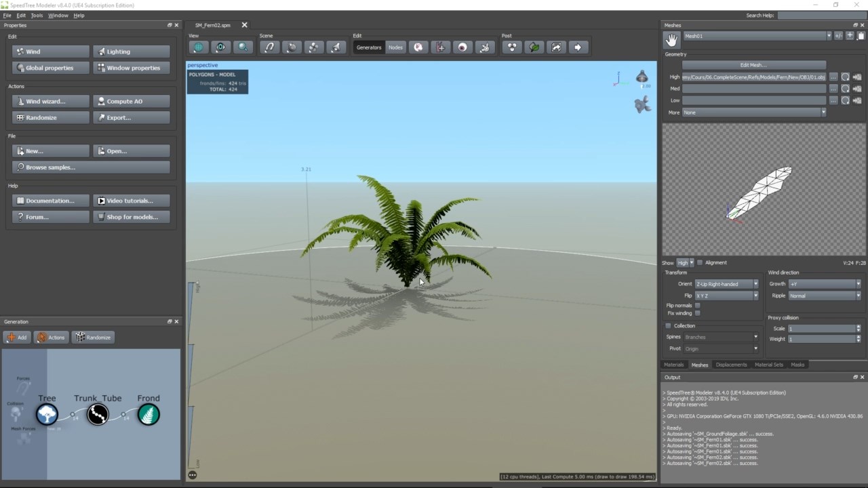Image resolution: width=868 pixels, height=488 pixels.
Task: Click the magnifier zoom icon in View toolbar
Action: (243, 47)
